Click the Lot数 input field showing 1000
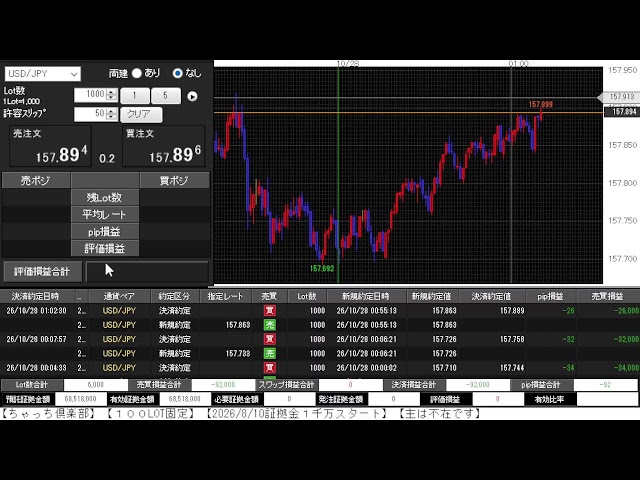 (x=90, y=95)
